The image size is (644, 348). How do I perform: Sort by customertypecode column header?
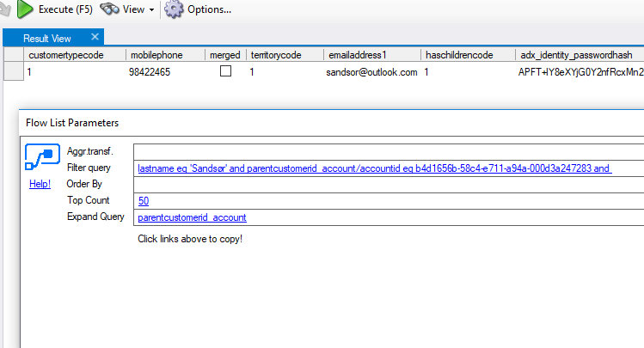pos(66,55)
